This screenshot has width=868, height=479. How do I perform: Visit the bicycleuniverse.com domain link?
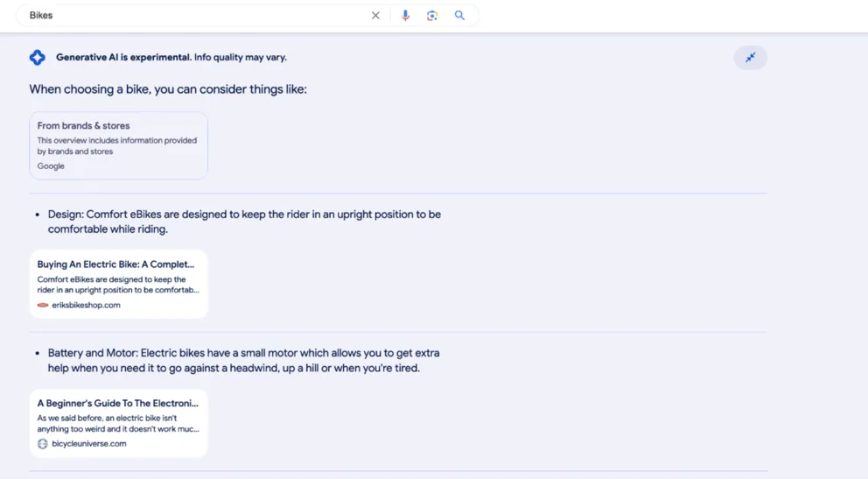pyautogui.click(x=88, y=444)
